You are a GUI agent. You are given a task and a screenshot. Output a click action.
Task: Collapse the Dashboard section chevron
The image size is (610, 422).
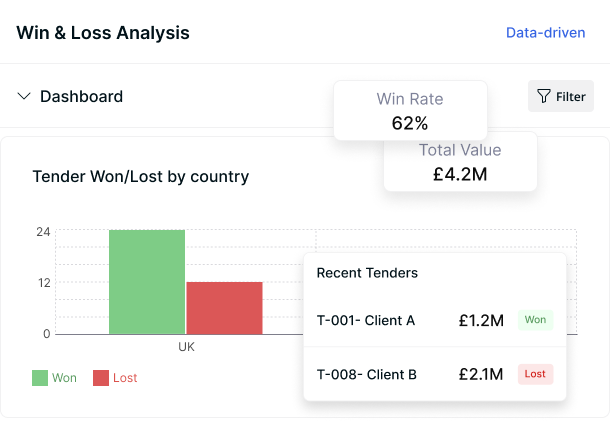[x=24, y=96]
